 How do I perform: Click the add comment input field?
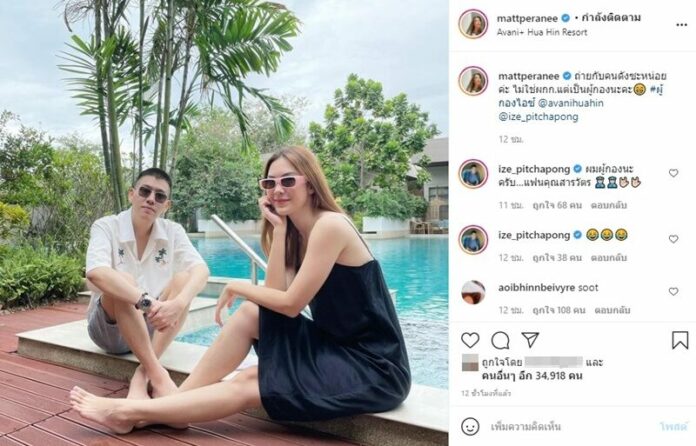pyautogui.click(x=568, y=426)
